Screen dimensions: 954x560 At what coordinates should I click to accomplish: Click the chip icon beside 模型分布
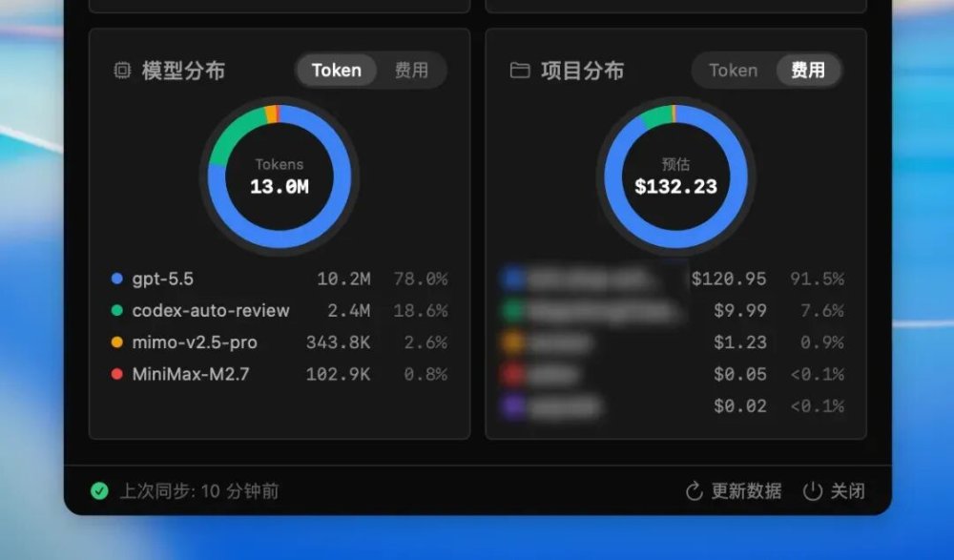pos(122,71)
